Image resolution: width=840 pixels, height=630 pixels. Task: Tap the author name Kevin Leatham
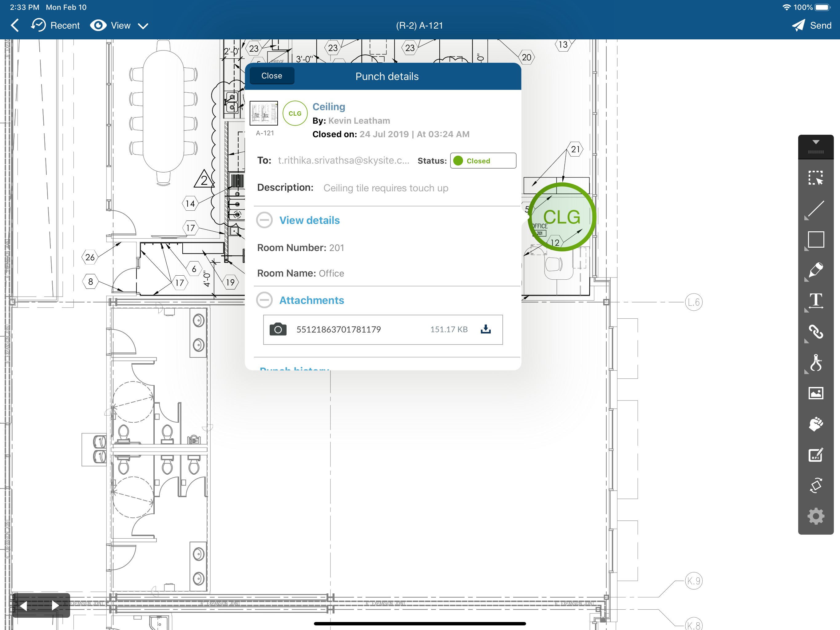tap(359, 121)
